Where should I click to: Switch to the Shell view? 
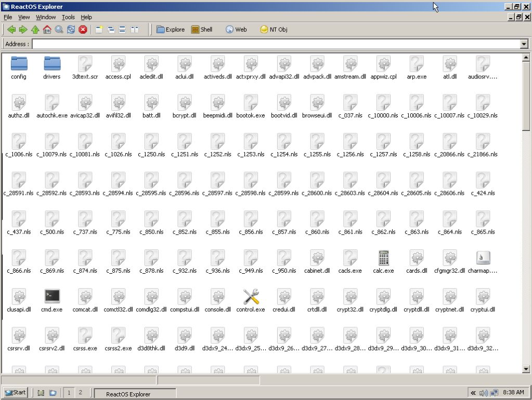pos(202,30)
